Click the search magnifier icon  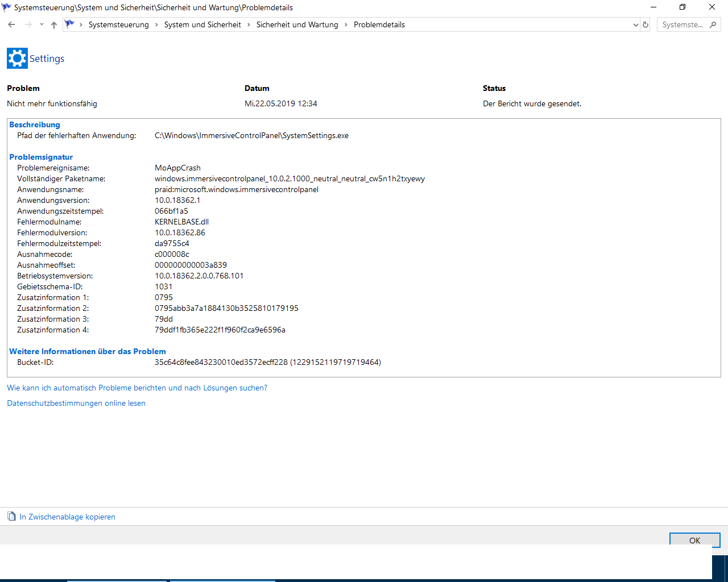(714, 24)
